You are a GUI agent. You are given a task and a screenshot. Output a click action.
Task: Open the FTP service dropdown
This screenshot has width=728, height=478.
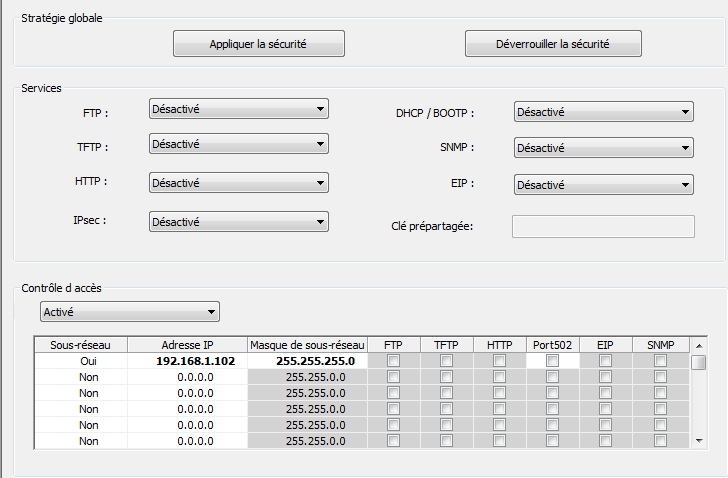pyautogui.click(x=238, y=109)
